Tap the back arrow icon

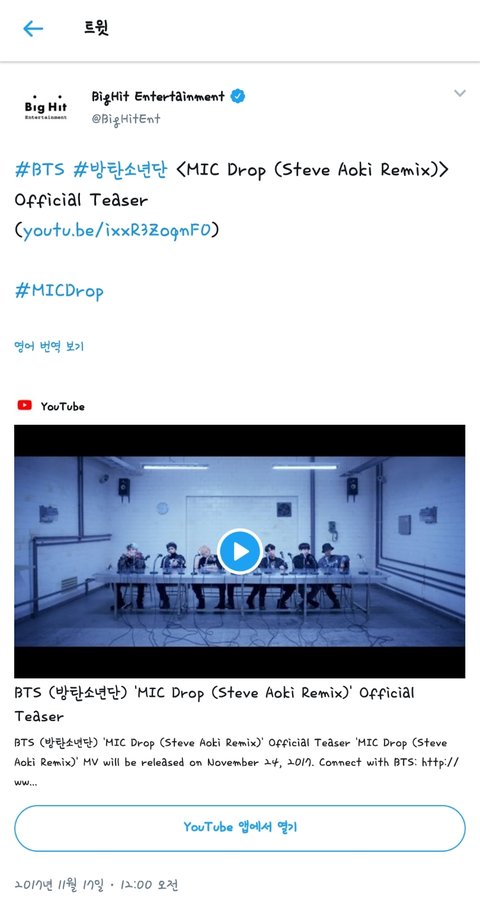(x=33, y=28)
